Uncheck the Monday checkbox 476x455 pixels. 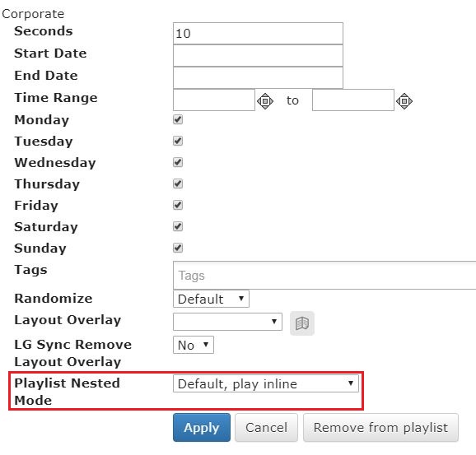coord(178,119)
